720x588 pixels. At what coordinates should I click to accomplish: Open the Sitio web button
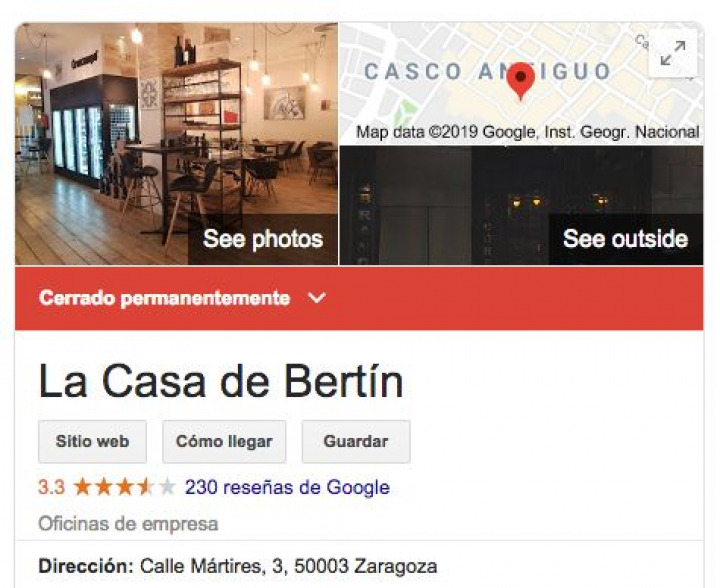click(92, 442)
